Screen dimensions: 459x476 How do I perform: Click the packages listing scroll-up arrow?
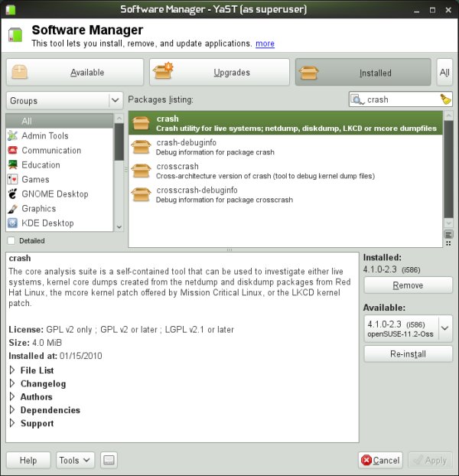(x=448, y=116)
